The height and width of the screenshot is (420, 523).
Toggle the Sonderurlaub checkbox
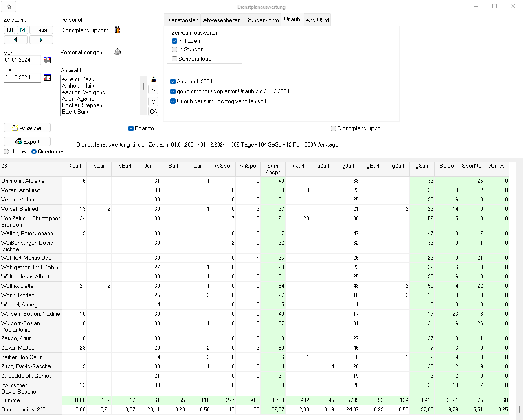pyautogui.click(x=174, y=59)
